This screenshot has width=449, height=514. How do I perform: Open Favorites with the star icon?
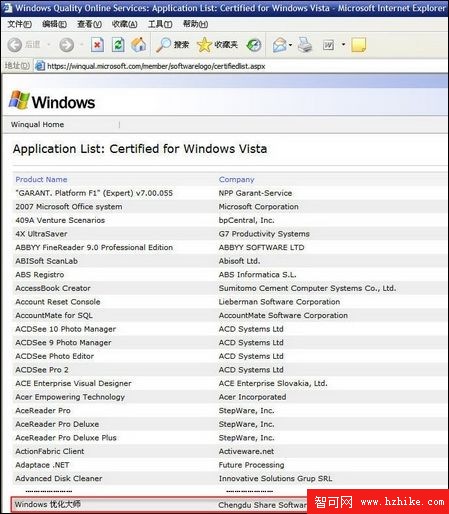point(204,45)
